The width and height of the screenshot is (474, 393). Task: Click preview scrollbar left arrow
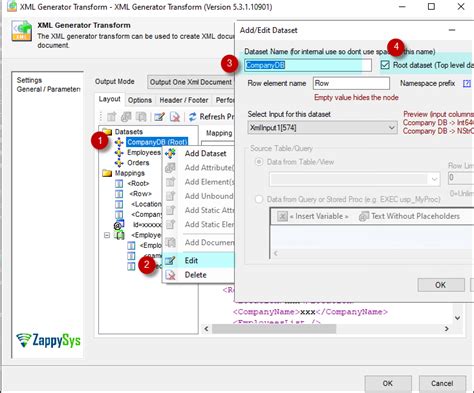[x=206, y=329]
